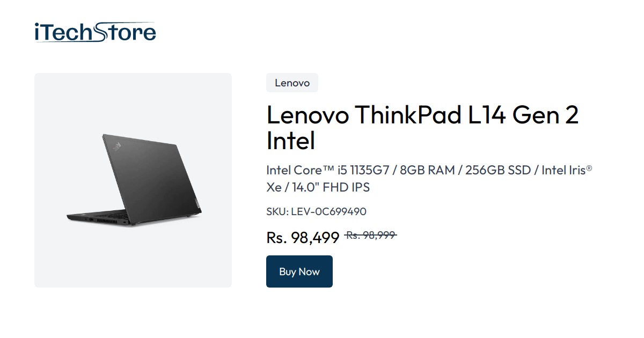Click the discounted price Rs. 98,499
The width and height of the screenshot is (644, 338).
click(x=302, y=237)
